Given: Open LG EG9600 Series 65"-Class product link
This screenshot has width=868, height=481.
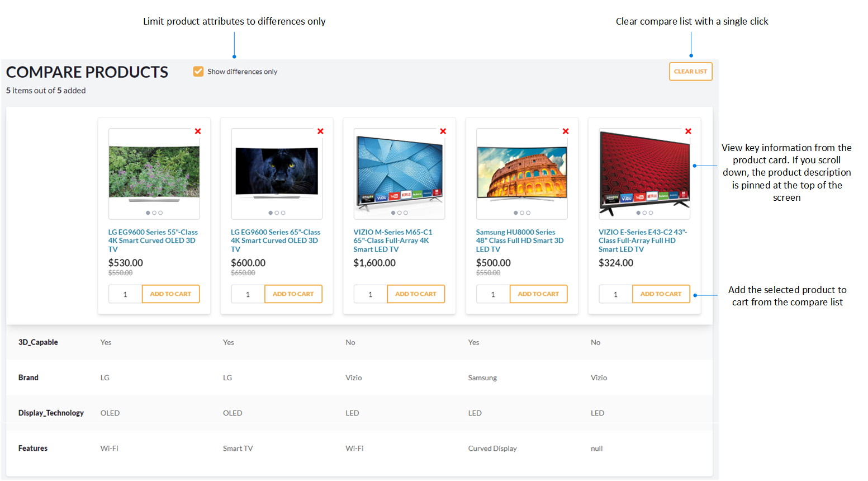Looking at the screenshot, I should click(x=276, y=240).
